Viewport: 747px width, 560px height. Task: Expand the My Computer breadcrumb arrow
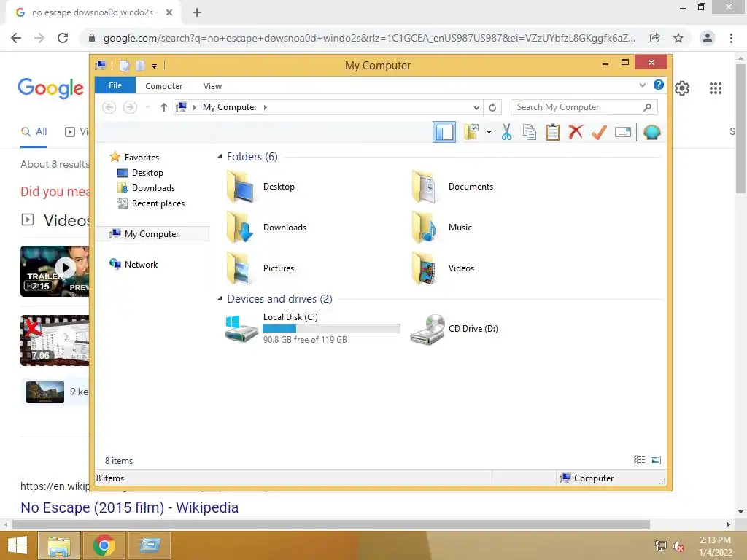[x=266, y=107]
